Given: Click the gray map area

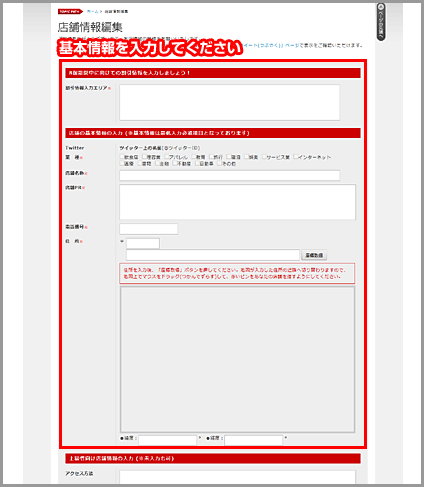Looking at the screenshot, I should [x=237, y=359].
